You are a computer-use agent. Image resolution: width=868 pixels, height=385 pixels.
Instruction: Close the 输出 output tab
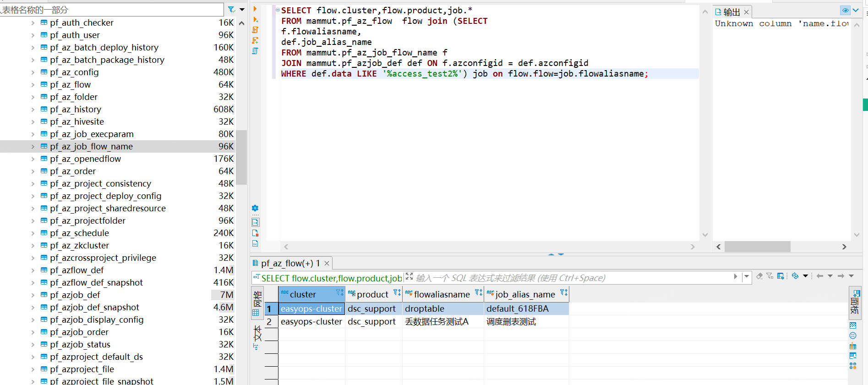click(x=746, y=12)
